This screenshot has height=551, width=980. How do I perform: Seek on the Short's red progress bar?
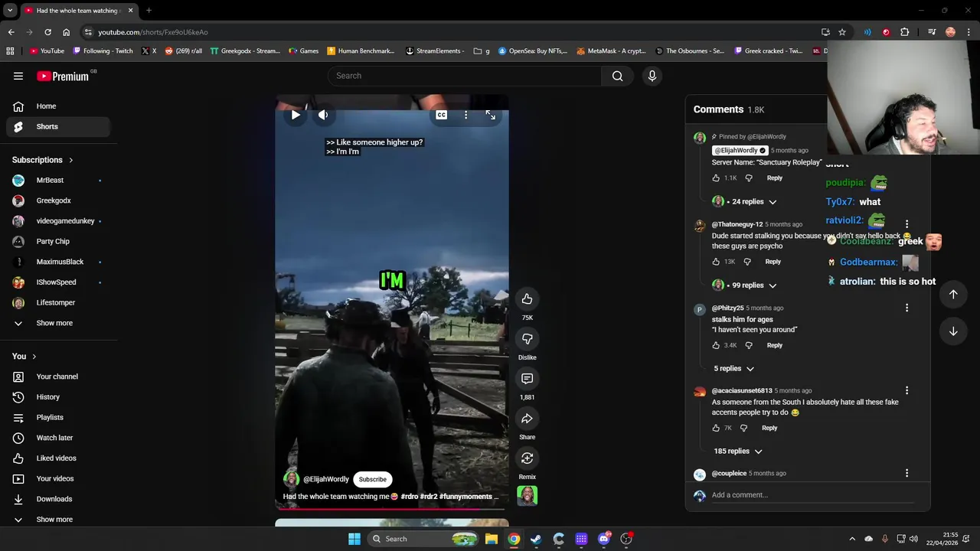(392, 508)
